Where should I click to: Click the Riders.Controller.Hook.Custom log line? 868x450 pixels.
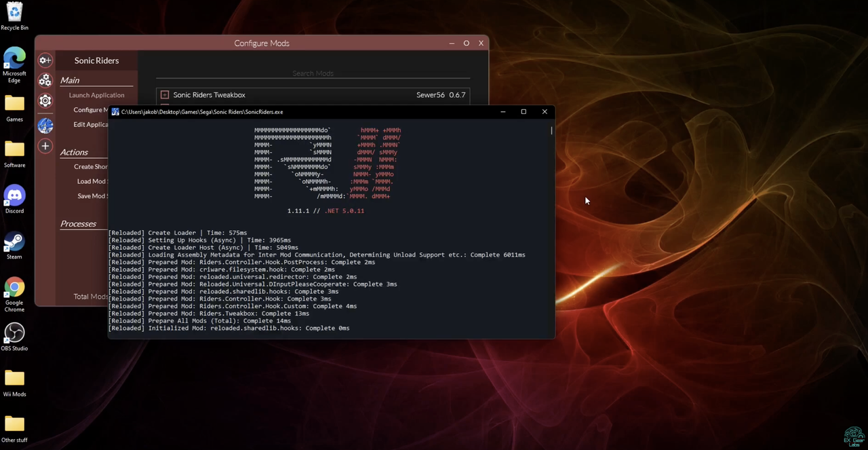233,306
